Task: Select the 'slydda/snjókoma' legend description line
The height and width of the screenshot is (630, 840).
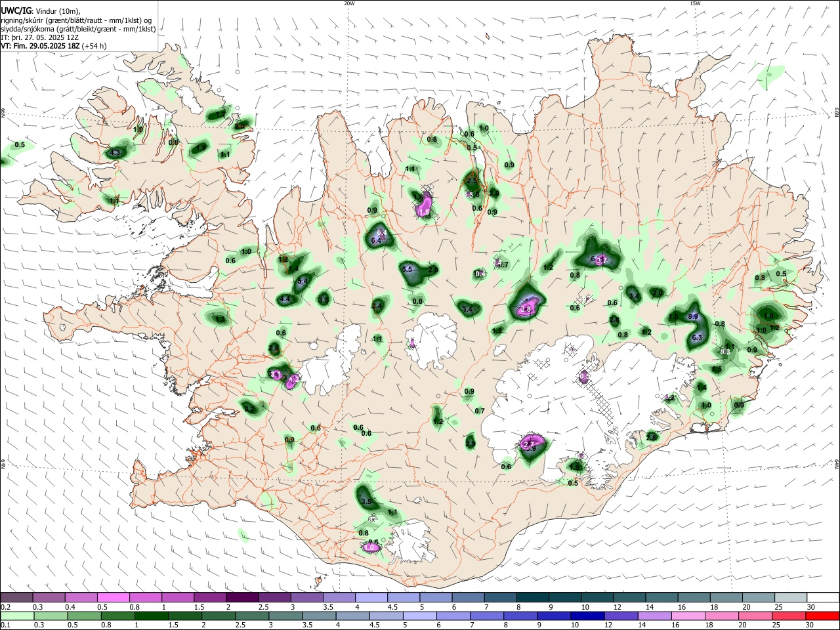Action: (x=78, y=29)
